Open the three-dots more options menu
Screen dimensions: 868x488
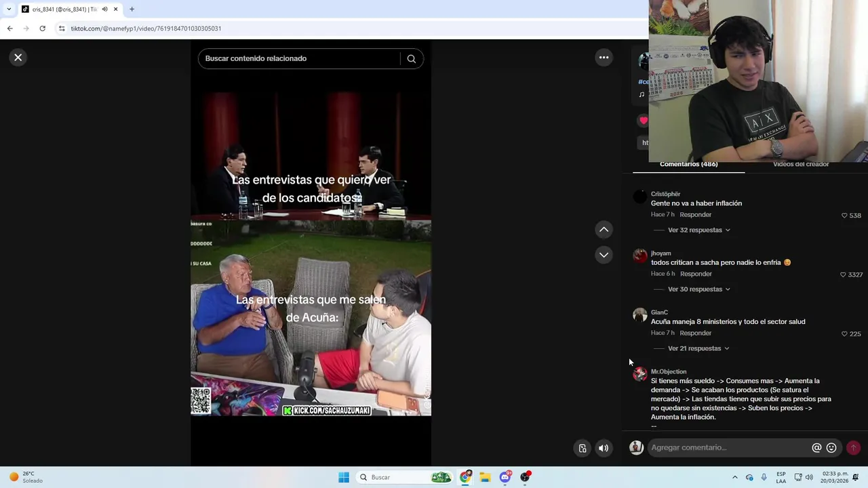point(604,58)
